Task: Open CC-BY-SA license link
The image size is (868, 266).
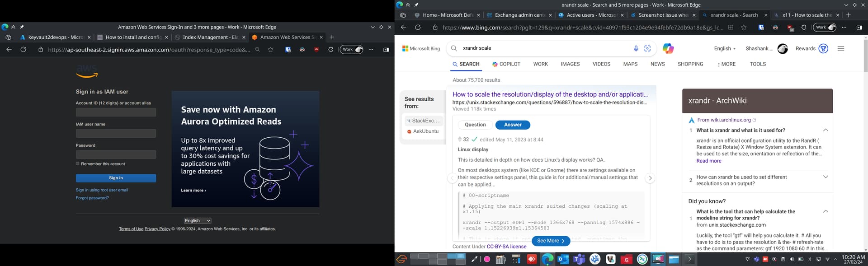Action: tap(506, 247)
